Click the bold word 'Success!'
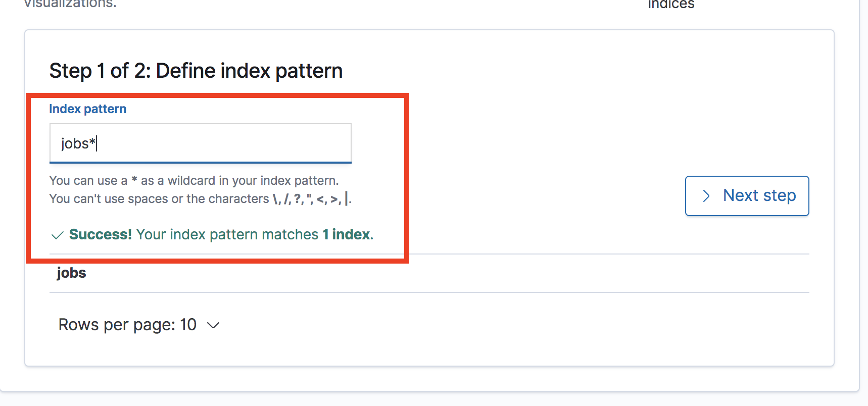The width and height of the screenshot is (868, 406). click(x=100, y=234)
